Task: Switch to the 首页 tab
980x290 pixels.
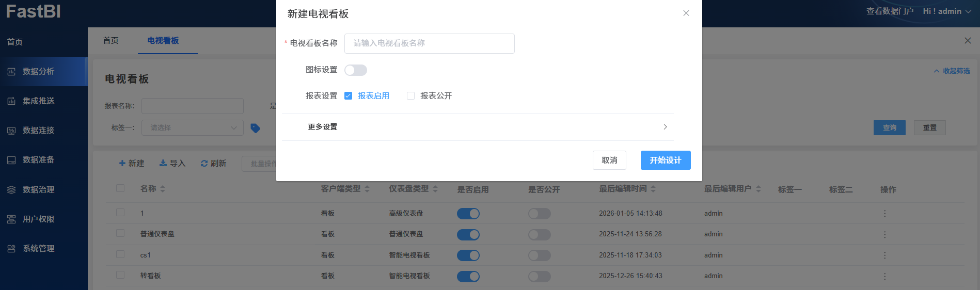Action: pyautogui.click(x=110, y=41)
